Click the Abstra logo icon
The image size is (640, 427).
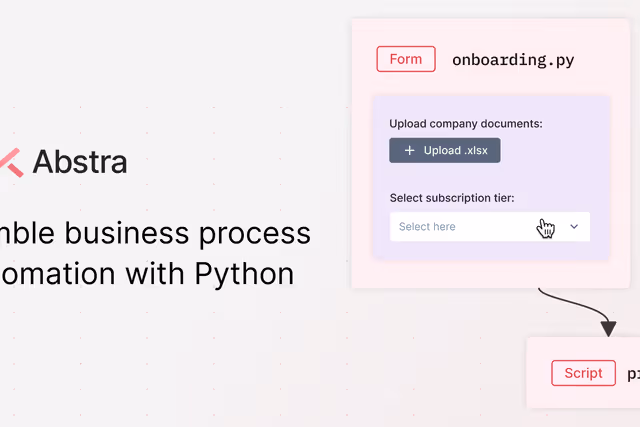[10, 162]
